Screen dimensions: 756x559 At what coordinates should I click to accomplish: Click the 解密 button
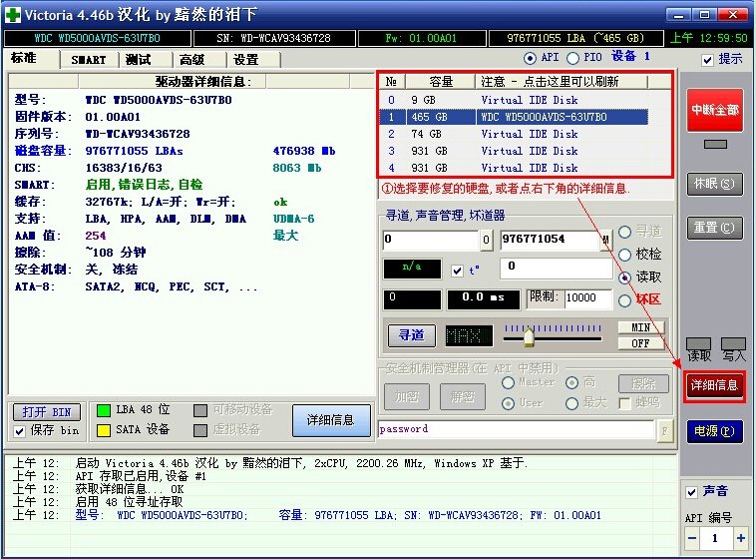click(x=463, y=397)
